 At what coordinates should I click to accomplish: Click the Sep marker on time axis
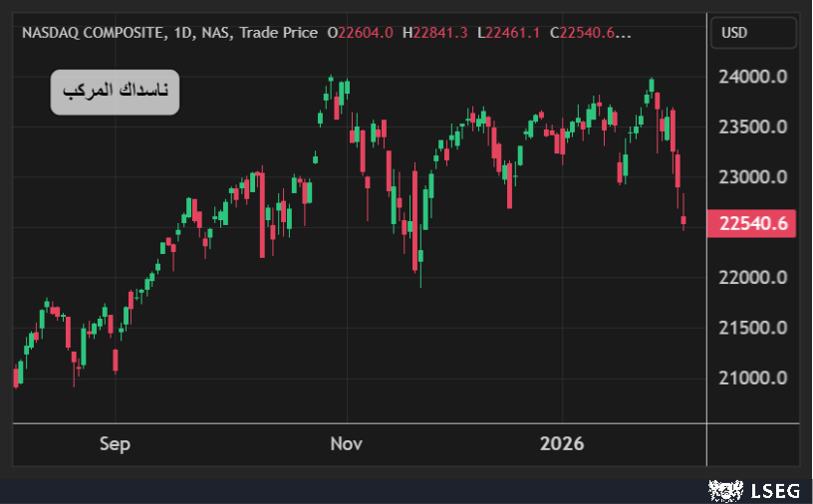pos(115,443)
